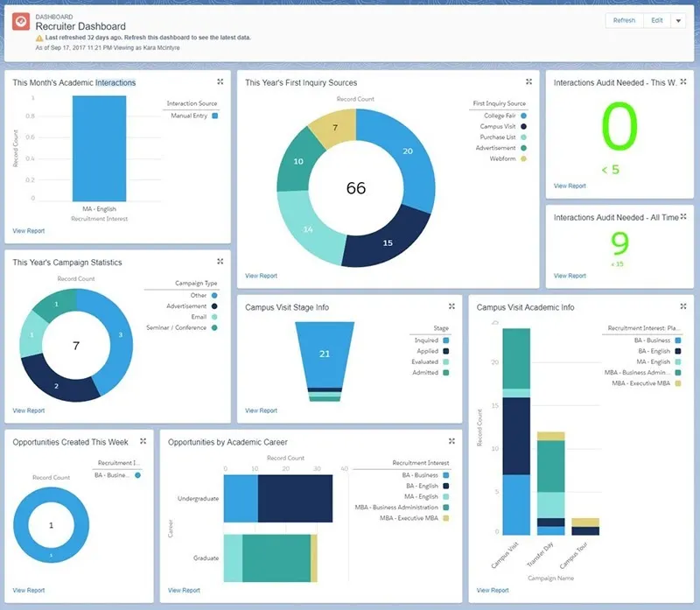
Task: Click the red dashboard icon in the header
Action: click(19, 20)
